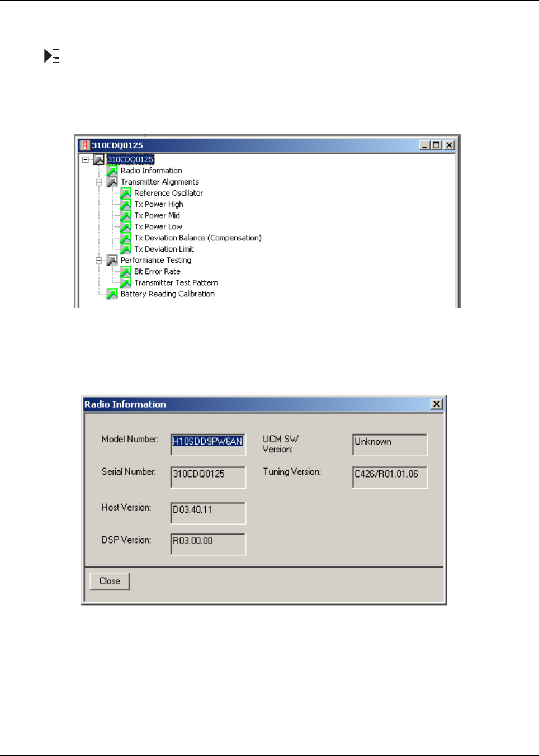This screenshot has height=756, width=539.
Task: Click the Performance Testing folder icon
Action: [x=112, y=260]
